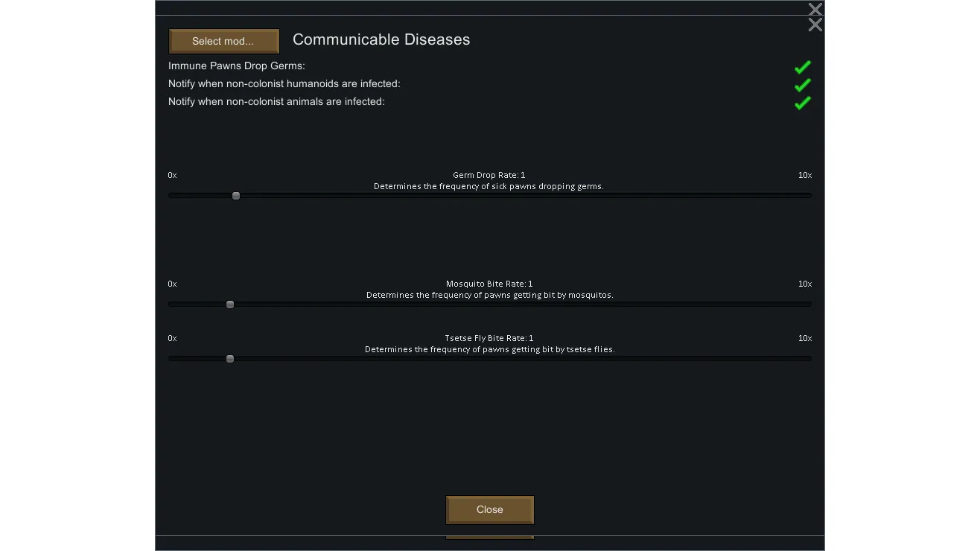
Task: Toggle Immune Pawns Drop Germs checkmark
Action: 802,68
